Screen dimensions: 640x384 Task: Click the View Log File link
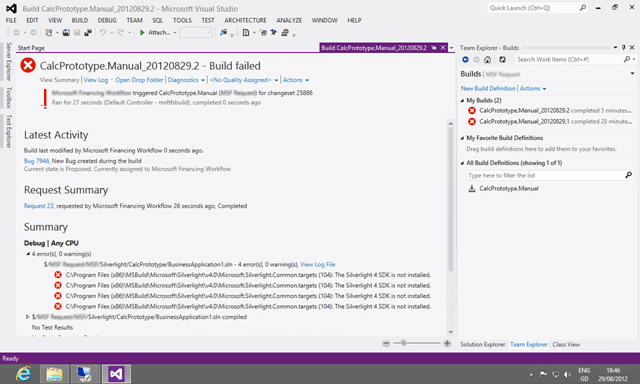coord(318,264)
